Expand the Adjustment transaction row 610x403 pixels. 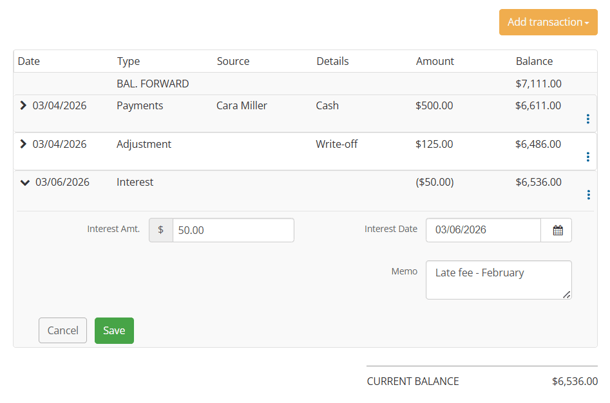23,144
